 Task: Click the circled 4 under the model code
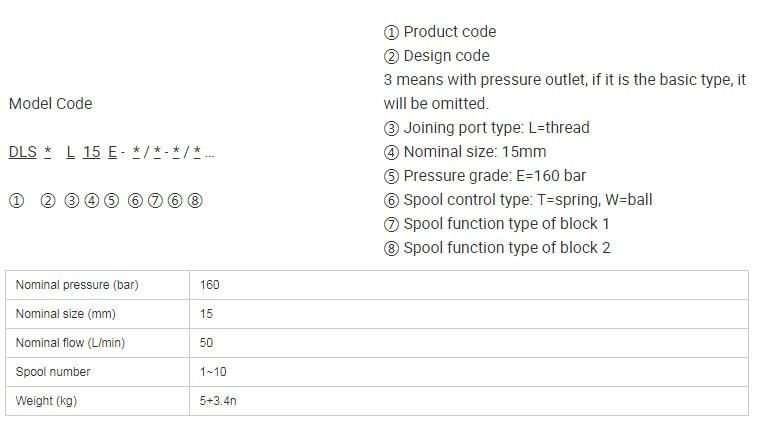(x=91, y=201)
